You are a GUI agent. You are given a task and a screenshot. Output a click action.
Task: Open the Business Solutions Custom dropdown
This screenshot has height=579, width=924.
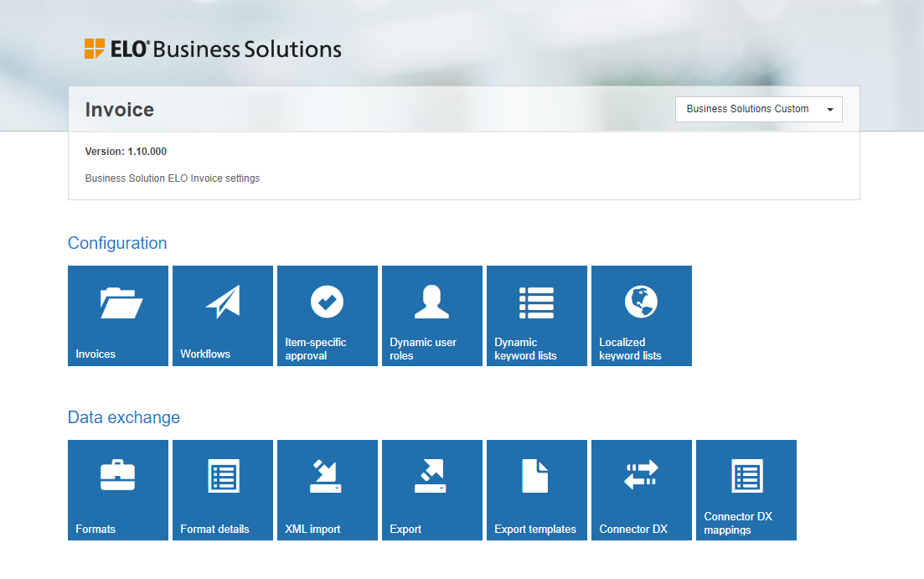[759, 109]
